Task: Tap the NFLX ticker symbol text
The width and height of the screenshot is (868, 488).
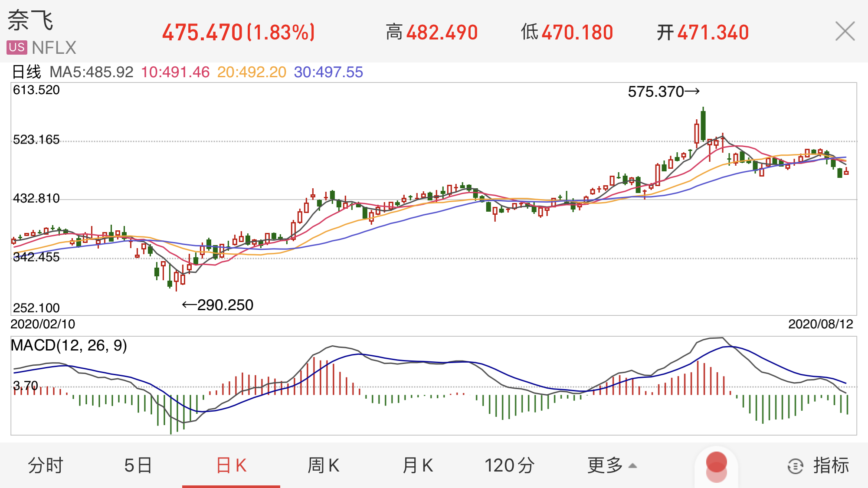Action: point(54,48)
